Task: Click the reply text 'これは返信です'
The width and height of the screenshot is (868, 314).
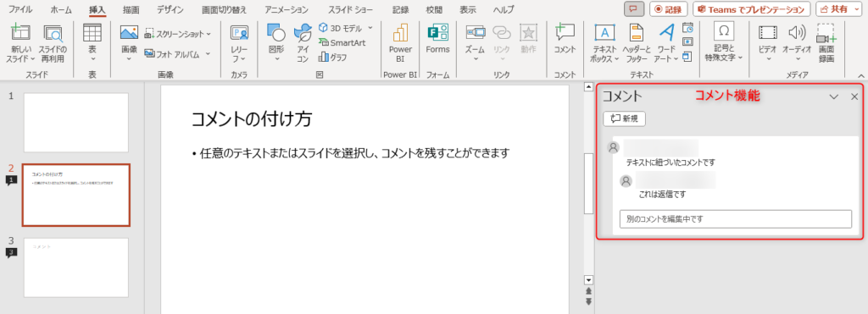Action: [x=662, y=195]
